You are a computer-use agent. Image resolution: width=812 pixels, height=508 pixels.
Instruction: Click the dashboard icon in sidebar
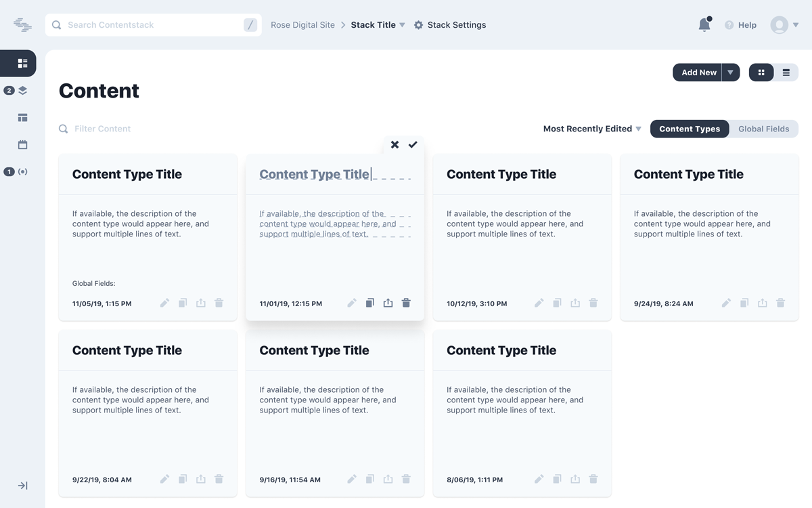[x=22, y=63]
